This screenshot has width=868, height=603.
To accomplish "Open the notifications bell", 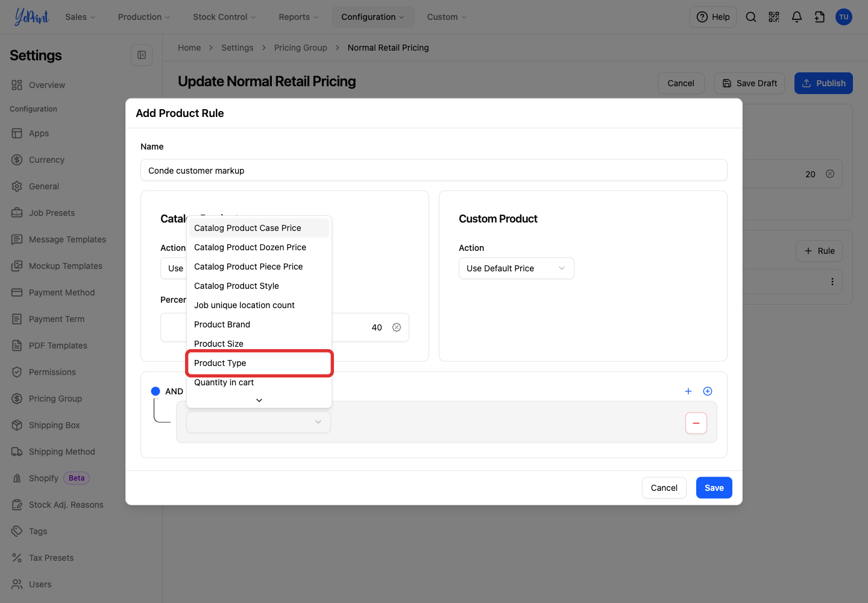I will point(797,17).
